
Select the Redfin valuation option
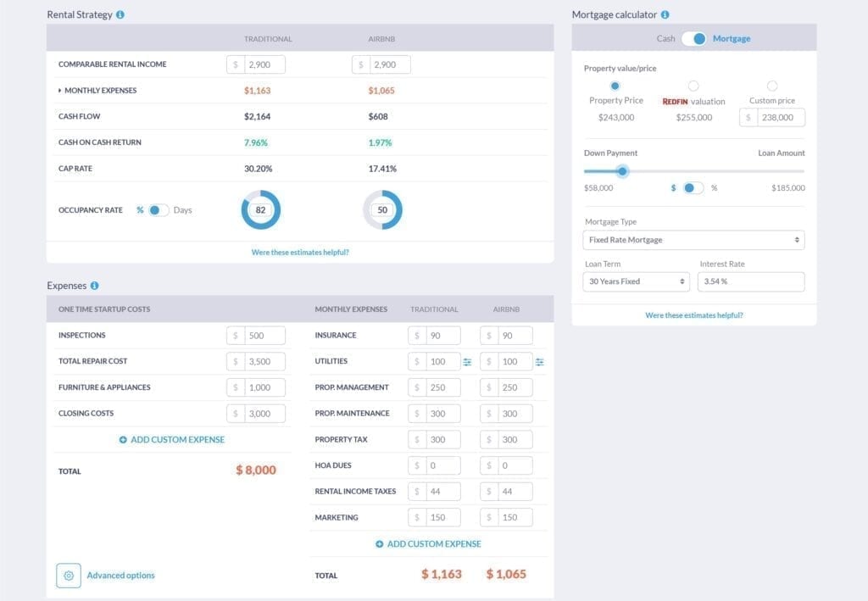(692, 86)
